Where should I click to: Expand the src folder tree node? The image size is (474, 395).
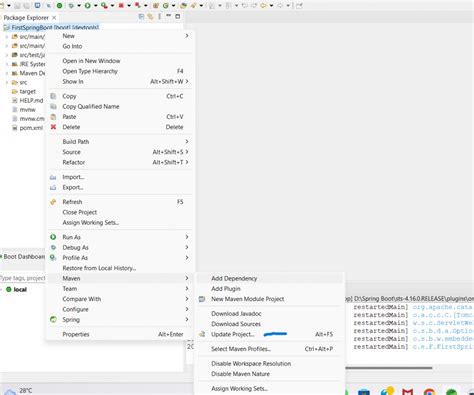pyautogui.click(x=7, y=82)
